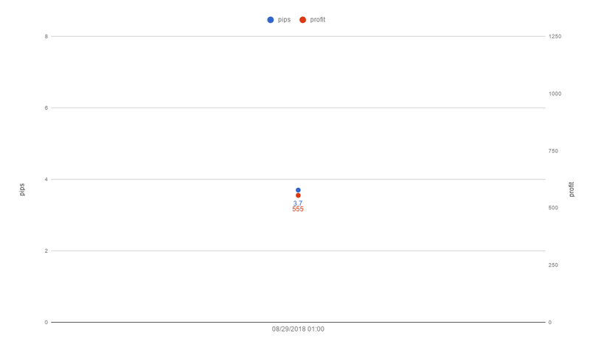Viewport: 590px width, 364px height.
Task: Click the red profit legend dot
Action: point(302,20)
